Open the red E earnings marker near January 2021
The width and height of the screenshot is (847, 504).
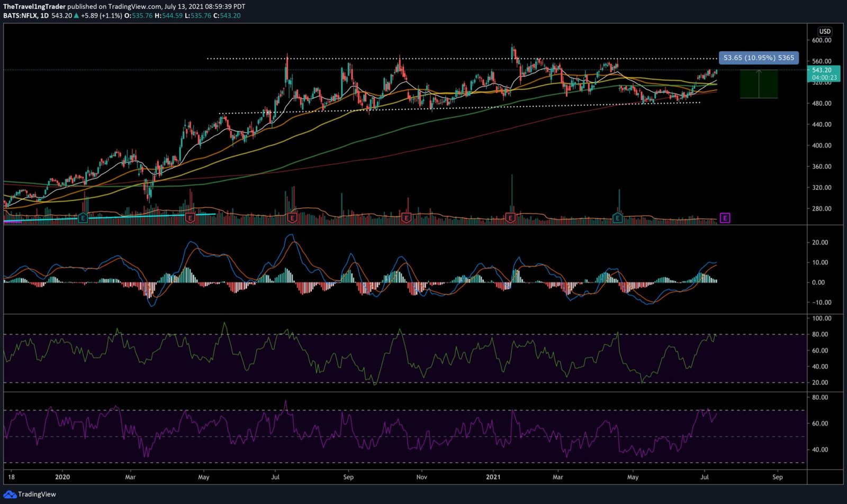(x=510, y=218)
